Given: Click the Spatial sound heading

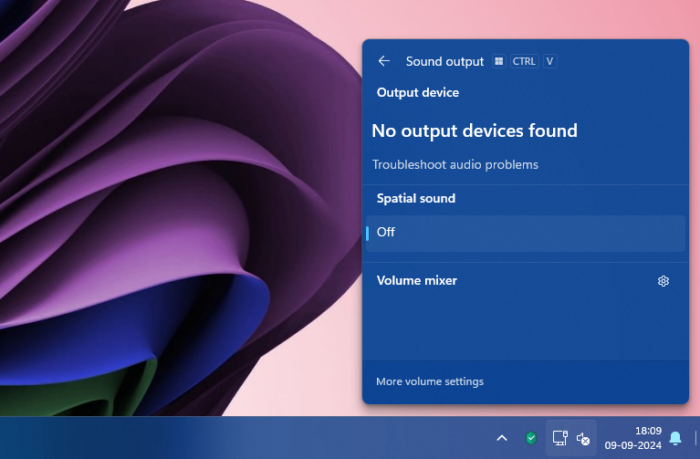Looking at the screenshot, I should 416,198.
